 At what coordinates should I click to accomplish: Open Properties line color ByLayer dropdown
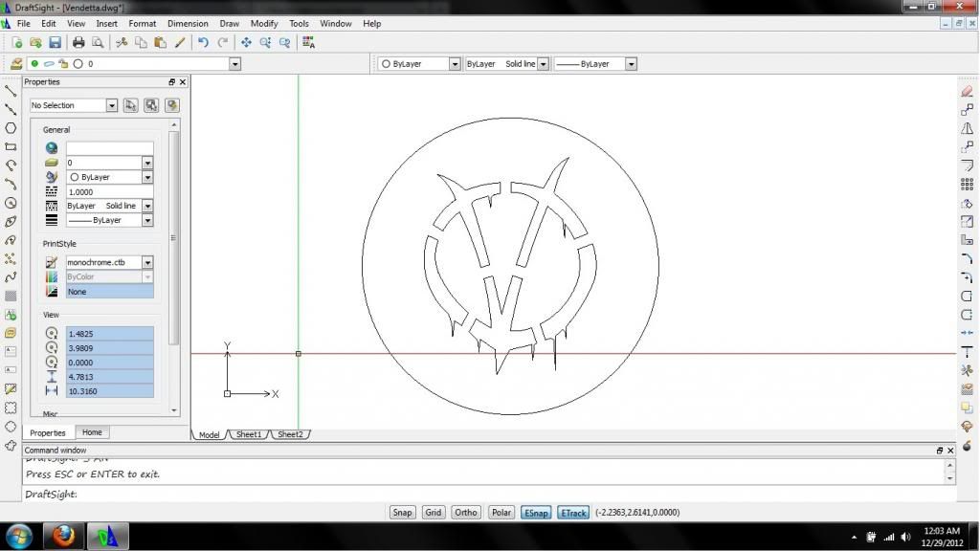coord(147,177)
